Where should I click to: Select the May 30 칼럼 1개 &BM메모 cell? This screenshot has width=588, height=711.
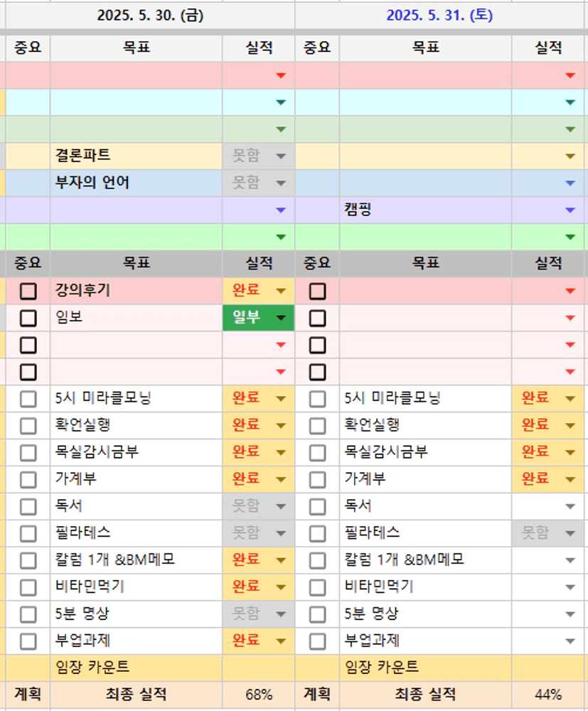(x=135, y=560)
